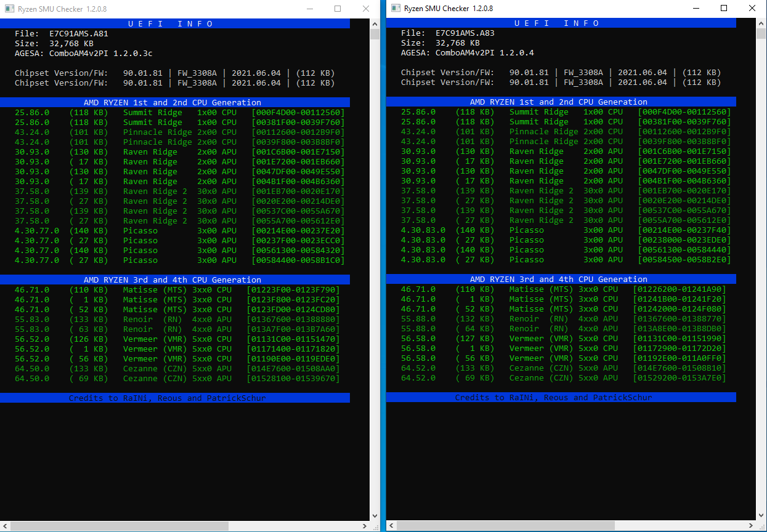Click right window's horizontal scroll left arrow
This screenshot has height=532, width=767.
(391, 526)
